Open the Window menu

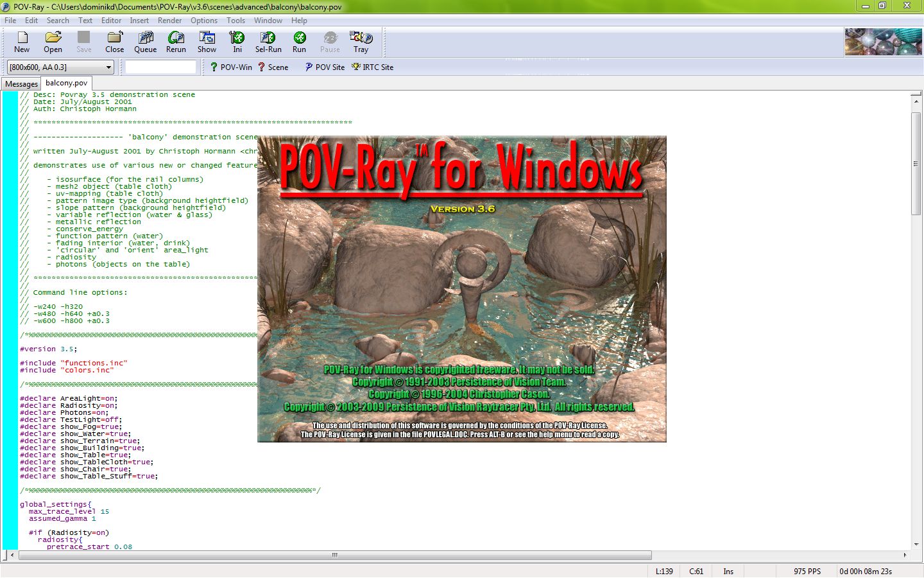(268, 21)
